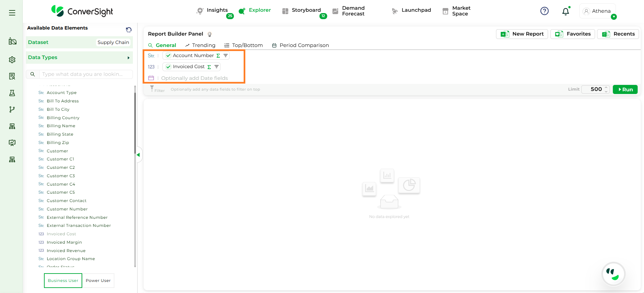Image resolution: width=644 pixels, height=293 pixels.
Task: Switch to Power User mode
Action: point(98,281)
